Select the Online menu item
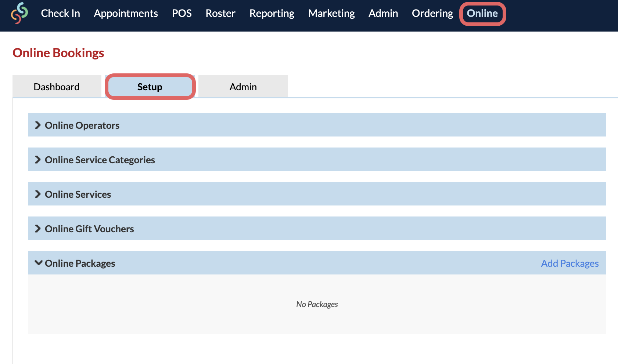The width and height of the screenshot is (618, 364). 482,14
